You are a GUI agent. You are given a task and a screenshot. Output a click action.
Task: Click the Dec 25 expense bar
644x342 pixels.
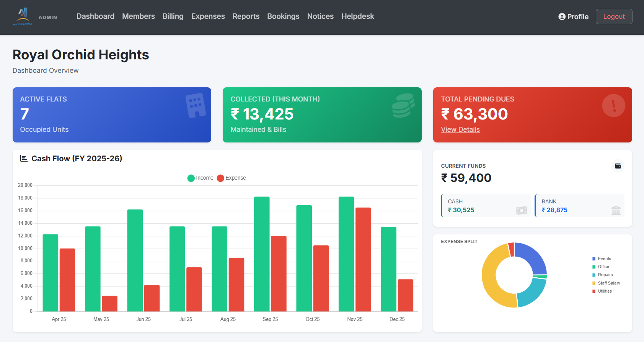tap(406, 295)
